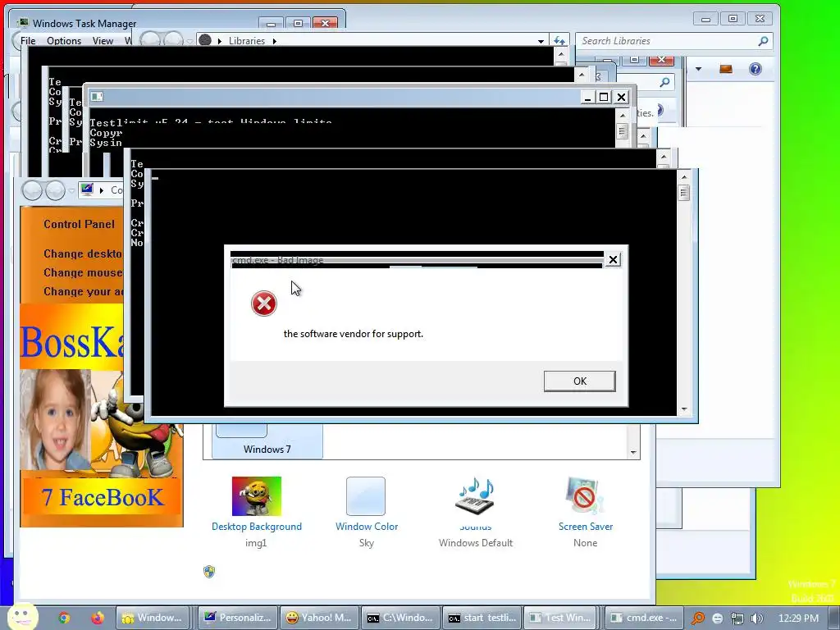Open the network tray icon

tap(737, 619)
